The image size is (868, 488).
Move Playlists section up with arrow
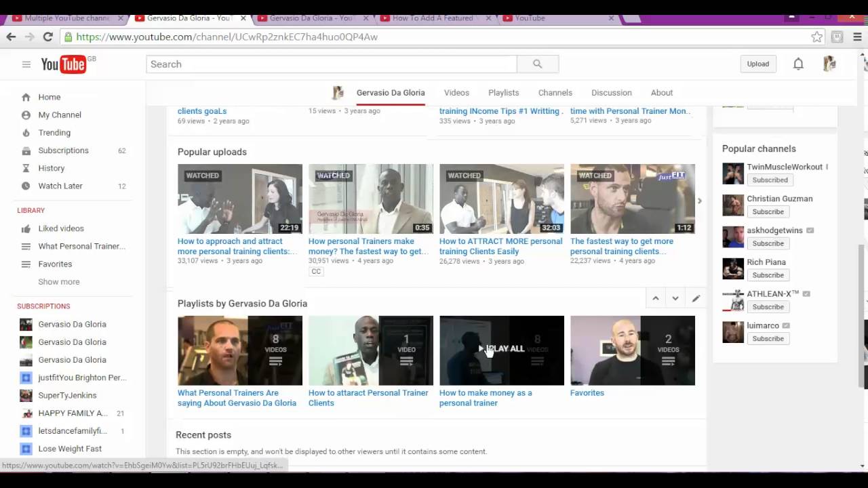pyautogui.click(x=656, y=298)
